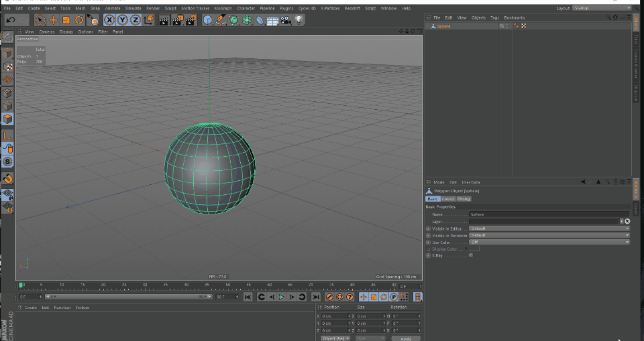Expand the Use Color dropdown
Image resolution: width=644 pixels, height=341 pixels.
coord(549,242)
